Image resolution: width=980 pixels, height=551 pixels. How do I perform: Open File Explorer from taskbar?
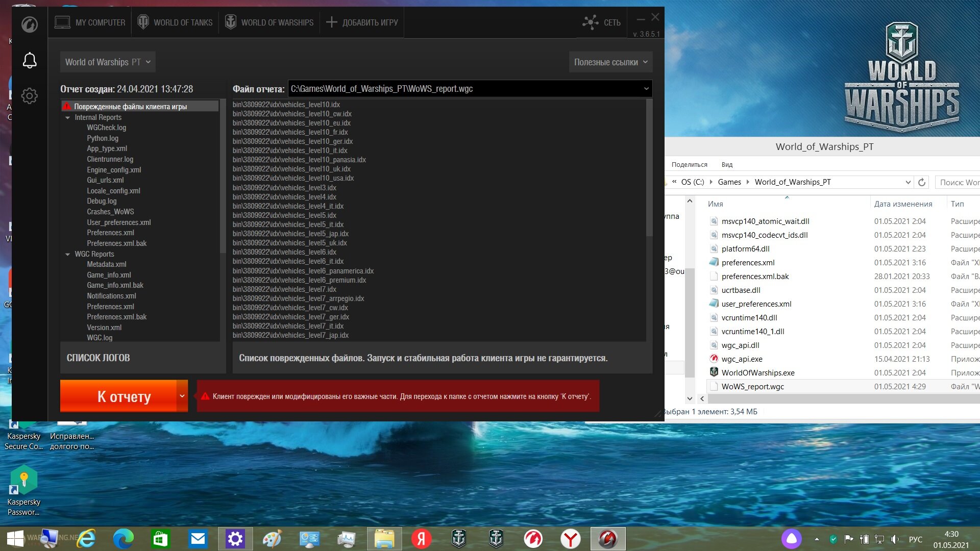[x=384, y=539]
